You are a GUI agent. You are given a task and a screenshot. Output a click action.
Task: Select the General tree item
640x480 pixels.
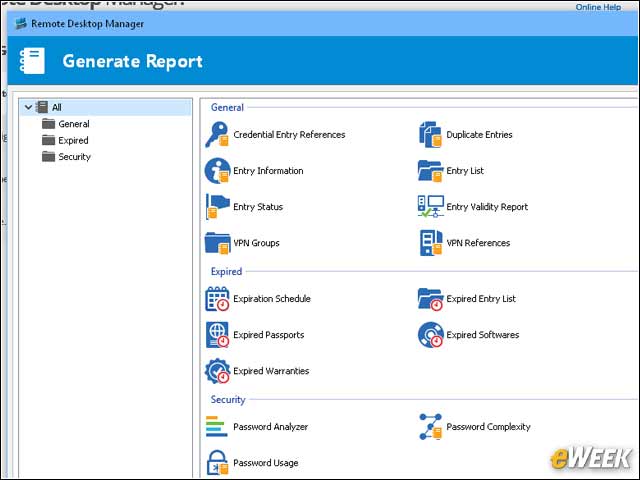pyautogui.click(x=74, y=124)
